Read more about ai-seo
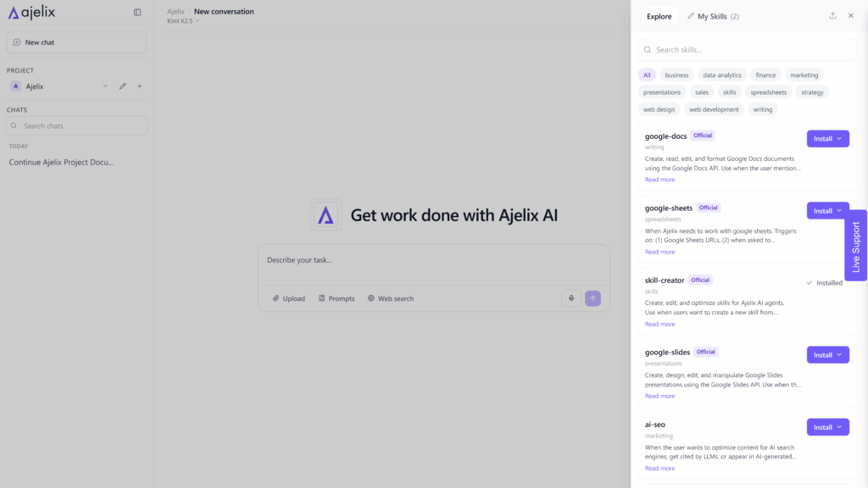Viewport: 868px width, 488px height. [659, 469]
